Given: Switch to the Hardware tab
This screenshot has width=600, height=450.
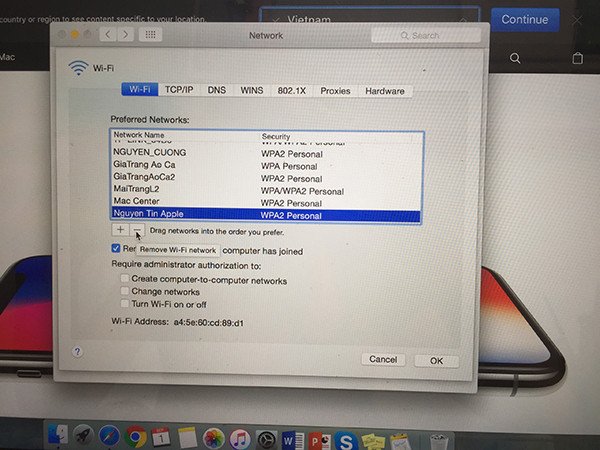Looking at the screenshot, I should click(x=385, y=91).
